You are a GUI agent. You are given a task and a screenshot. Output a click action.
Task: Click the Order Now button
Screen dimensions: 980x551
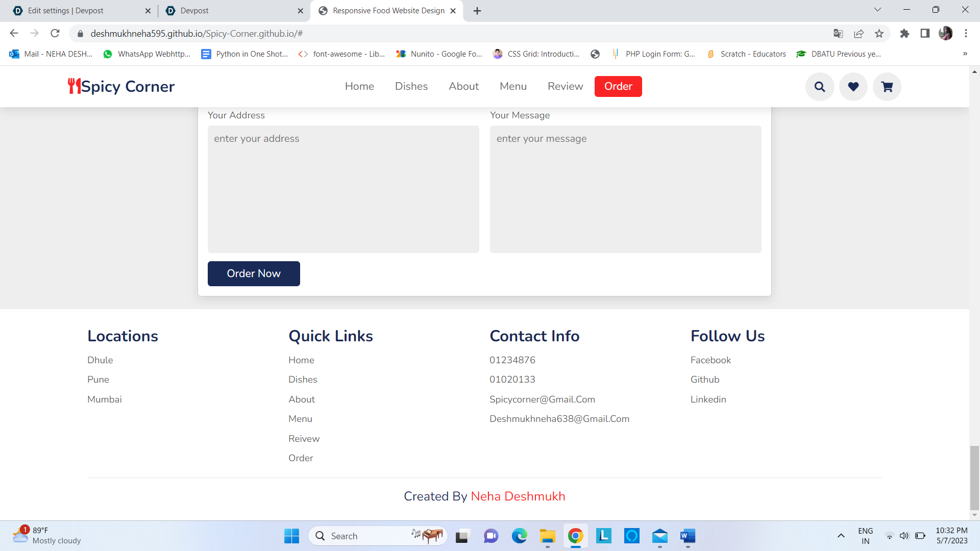point(254,273)
